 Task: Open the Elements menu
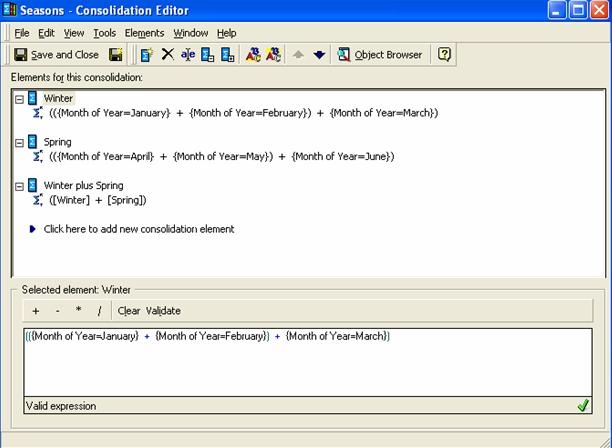(x=144, y=33)
